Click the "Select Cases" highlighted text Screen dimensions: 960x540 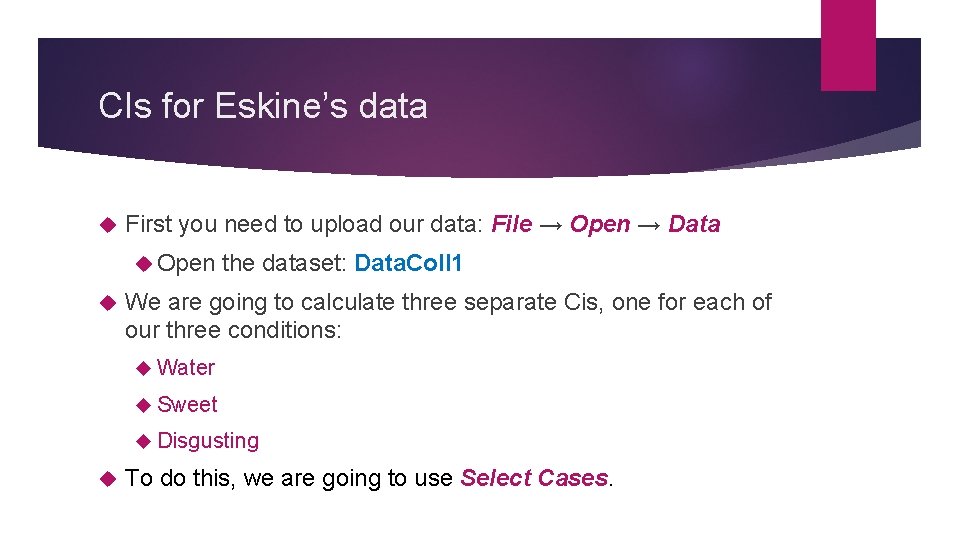click(534, 478)
